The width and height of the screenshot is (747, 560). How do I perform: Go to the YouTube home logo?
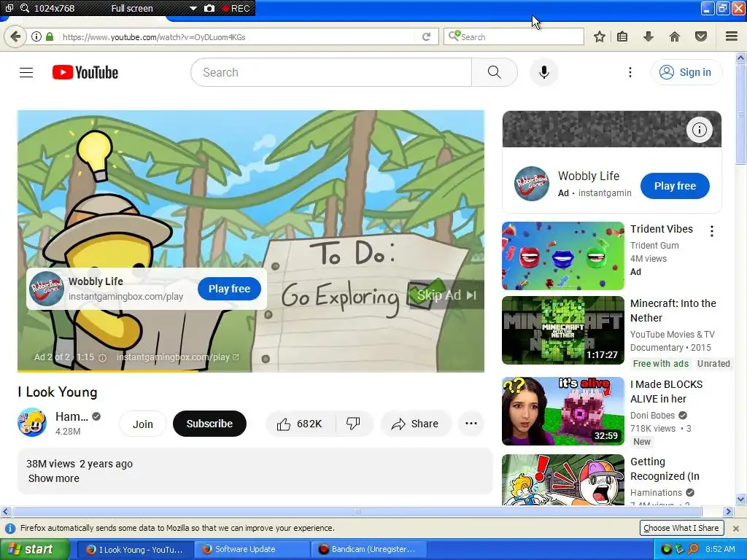(85, 72)
